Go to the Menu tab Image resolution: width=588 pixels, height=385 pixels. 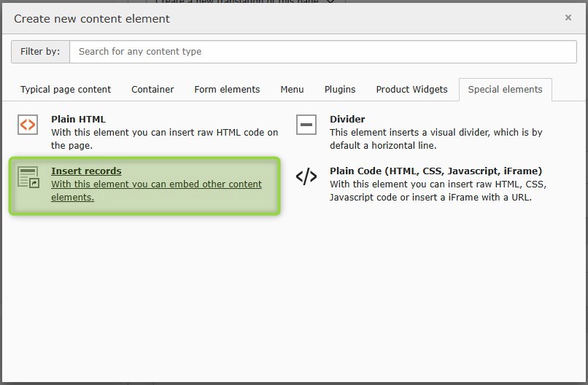(292, 89)
